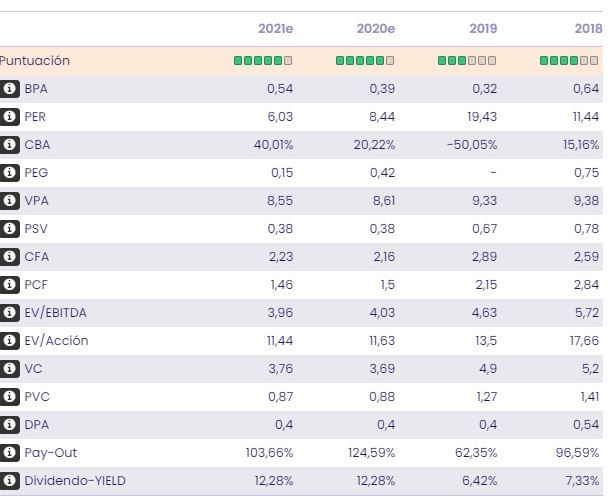The image size is (611, 496).
Task: Click the Dividendo-YIELD info icon
Action: (10, 481)
